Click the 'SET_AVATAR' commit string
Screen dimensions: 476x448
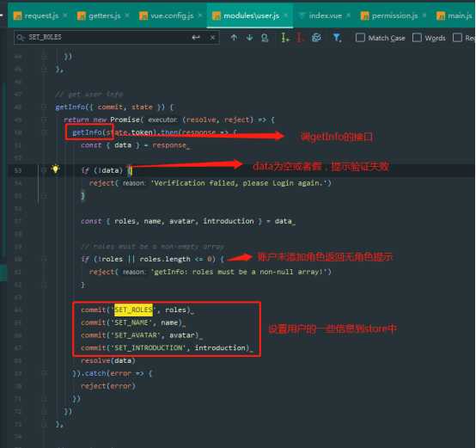point(136,335)
